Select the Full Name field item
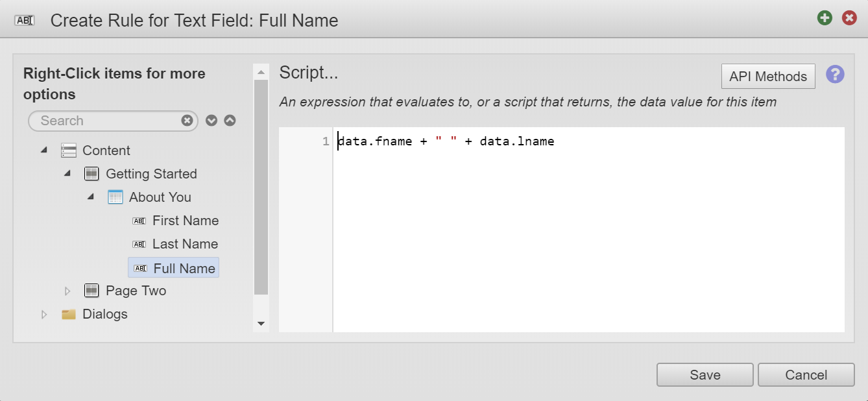 184,267
